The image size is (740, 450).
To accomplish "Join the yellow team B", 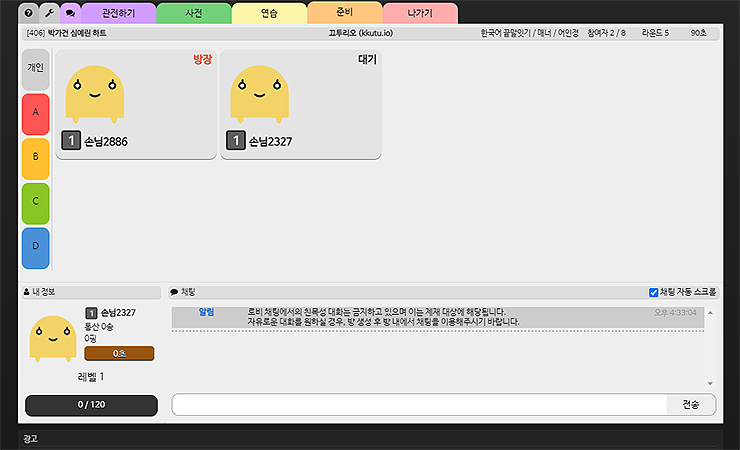I will [x=35, y=158].
